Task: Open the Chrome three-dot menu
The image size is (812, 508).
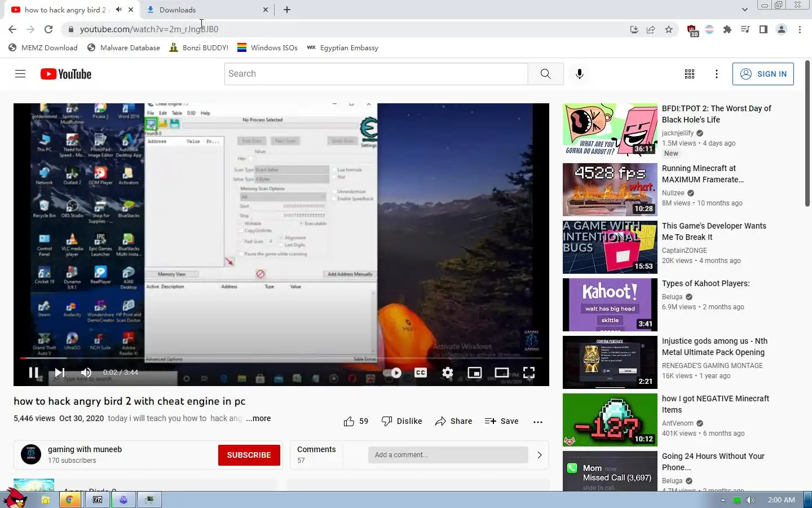Action: [800, 29]
